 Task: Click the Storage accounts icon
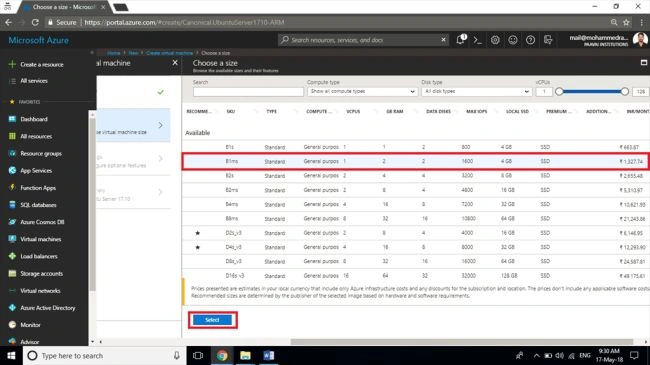click(12, 273)
